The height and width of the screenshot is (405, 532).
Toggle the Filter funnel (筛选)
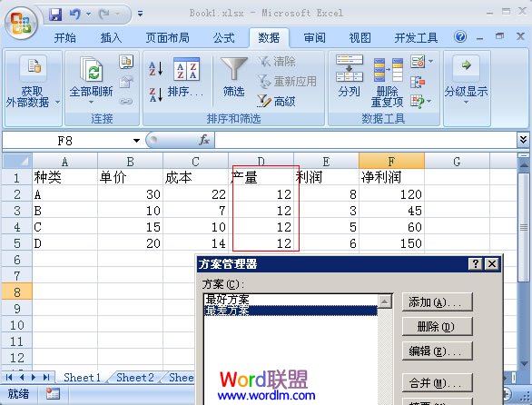click(x=233, y=77)
